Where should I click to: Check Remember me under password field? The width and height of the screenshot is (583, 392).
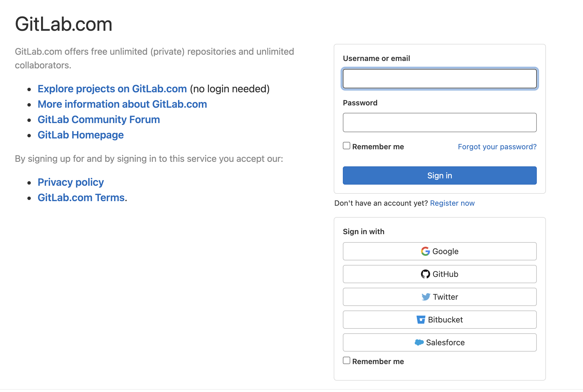coord(347,146)
